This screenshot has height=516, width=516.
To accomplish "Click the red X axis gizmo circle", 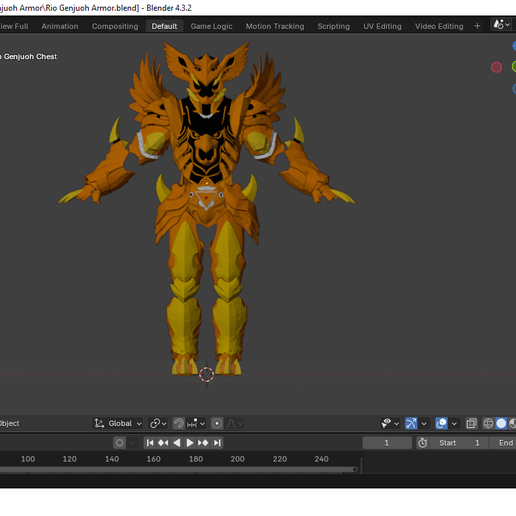I will [x=496, y=67].
